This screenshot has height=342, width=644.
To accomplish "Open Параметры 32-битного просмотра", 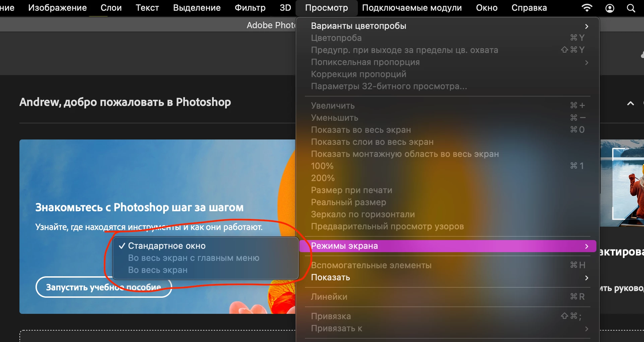I will click(x=447, y=86).
